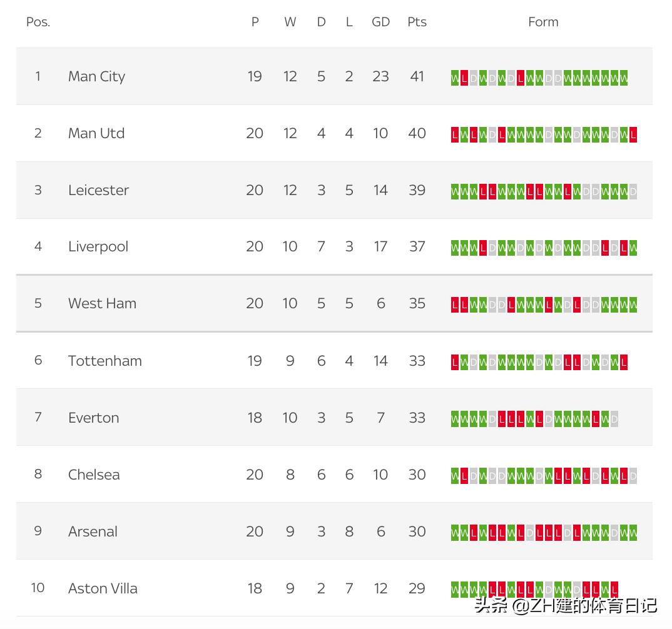Click the Everton team name
Screen dimensions: 672x629
(93, 418)
